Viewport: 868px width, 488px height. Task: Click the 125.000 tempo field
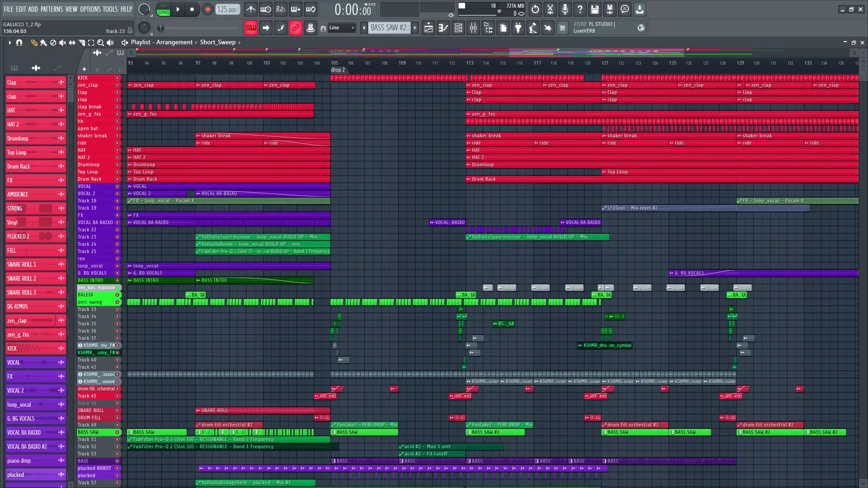tap(227, 9)
